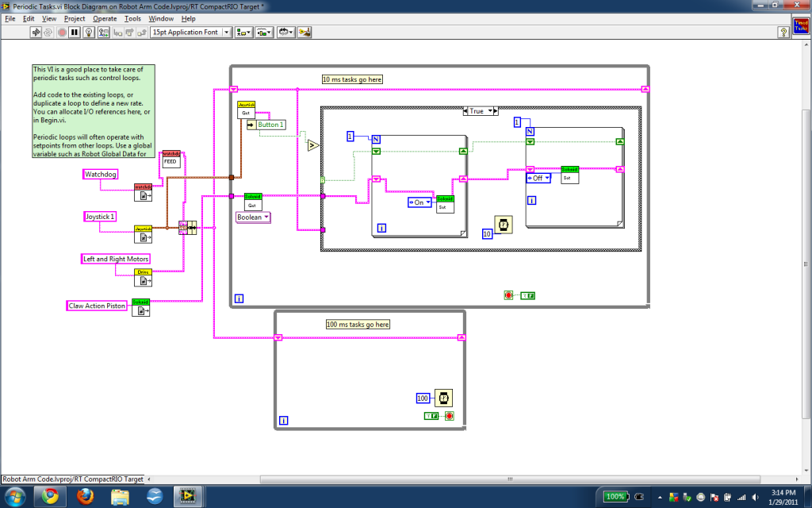Click the Watchdog label box
The height and width of the screenshot is (508, 812).
(x=100, y=175)
